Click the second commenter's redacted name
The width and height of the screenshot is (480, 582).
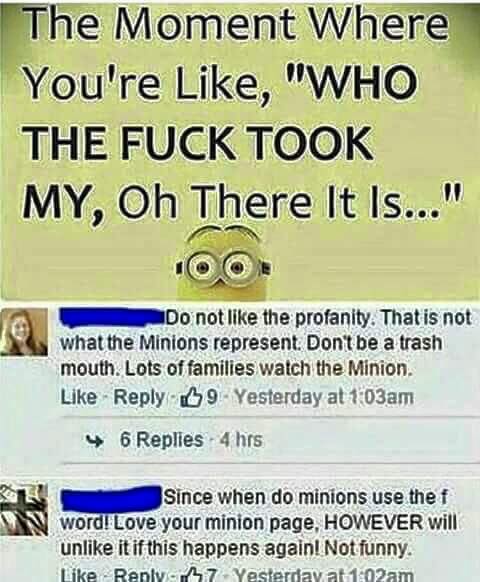click(x=111, y=497)
